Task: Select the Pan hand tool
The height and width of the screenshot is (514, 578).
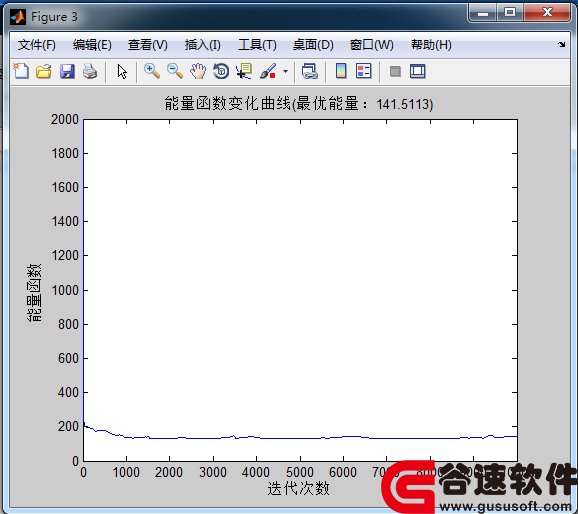Action: (198, 71)
